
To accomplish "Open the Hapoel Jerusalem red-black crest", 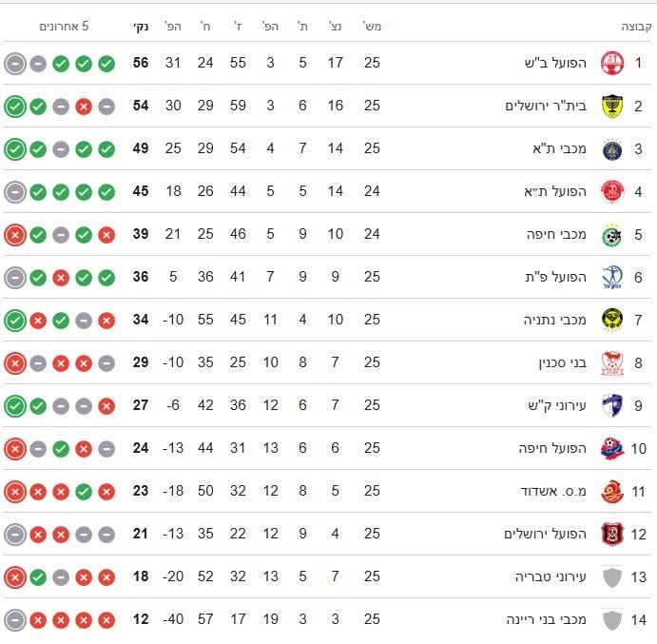I will pyautogui.click(x=612, y=534).
